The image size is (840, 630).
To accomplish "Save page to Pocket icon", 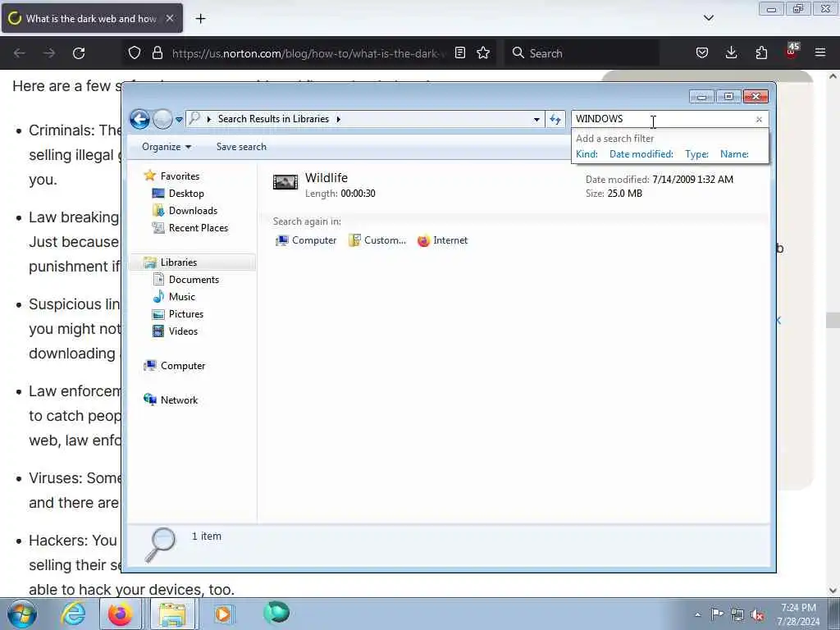I will tap(702, 52).
